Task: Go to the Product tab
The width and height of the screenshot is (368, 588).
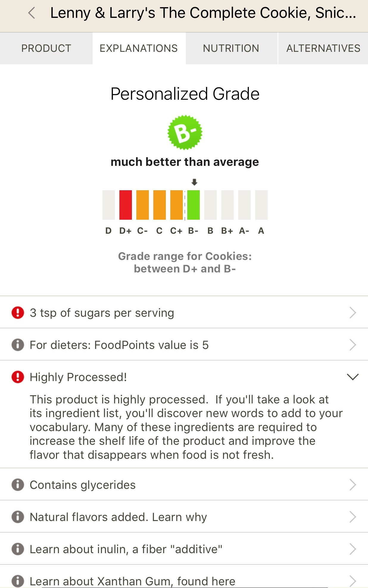Action: click(46, 48)
